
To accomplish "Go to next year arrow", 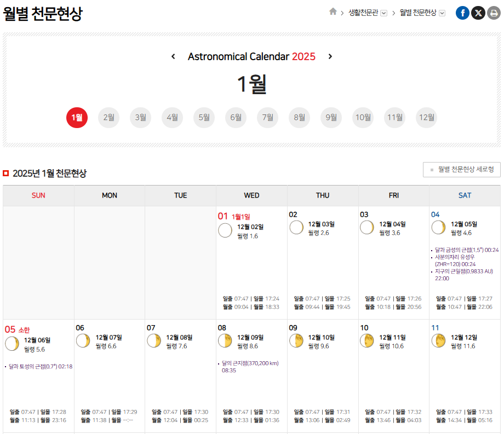I will coord(330,56).
